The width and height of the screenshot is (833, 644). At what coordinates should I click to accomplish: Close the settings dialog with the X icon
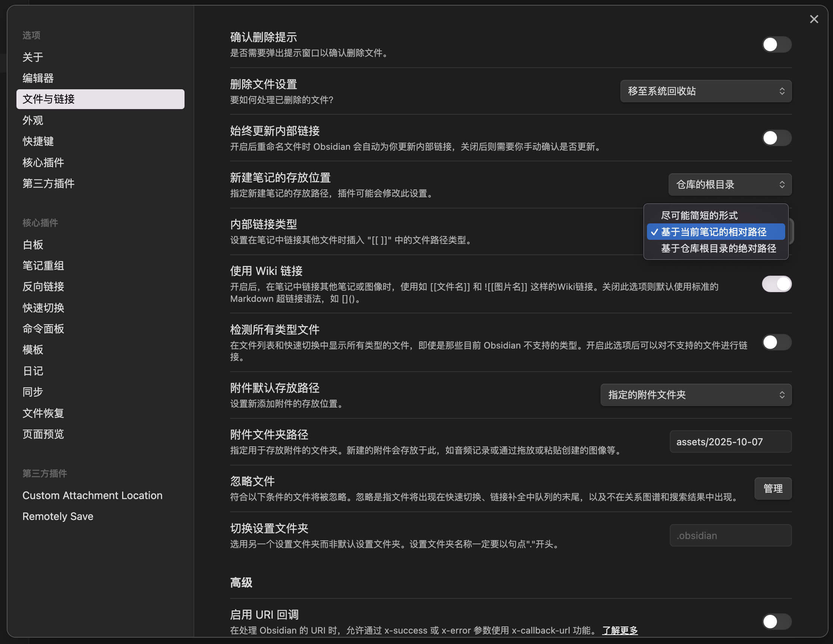tap(814, 19)
